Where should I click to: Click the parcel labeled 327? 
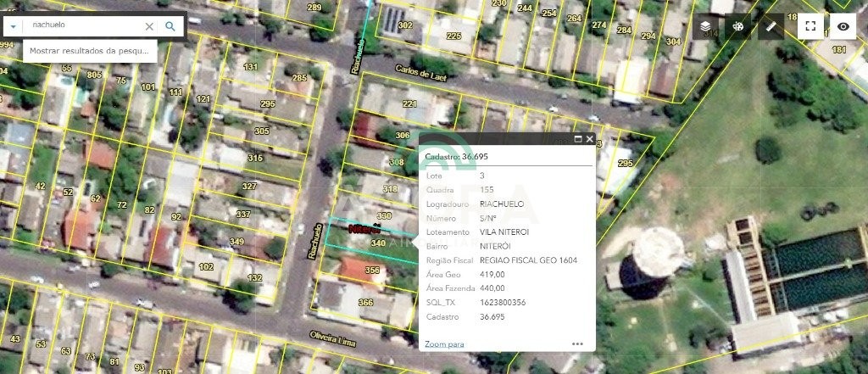(x=248, y=186)
